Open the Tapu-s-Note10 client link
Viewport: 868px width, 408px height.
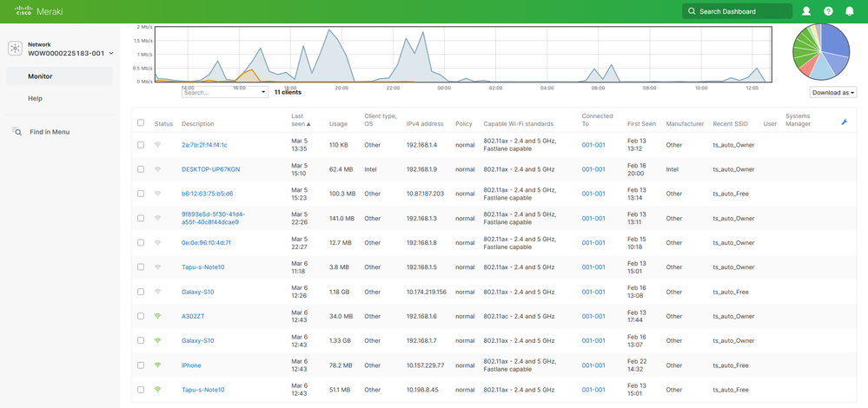(202, 267)
